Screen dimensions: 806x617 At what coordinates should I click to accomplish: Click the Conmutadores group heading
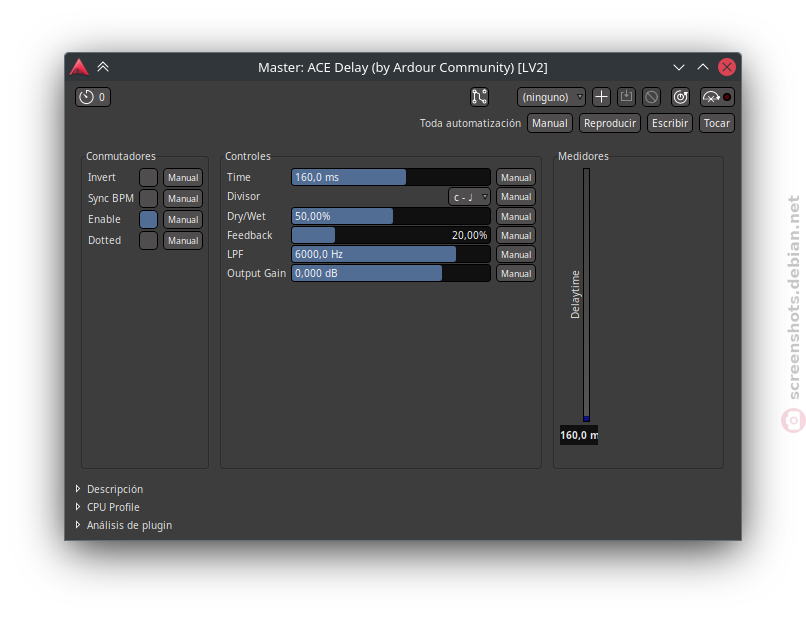pos(121,156)
